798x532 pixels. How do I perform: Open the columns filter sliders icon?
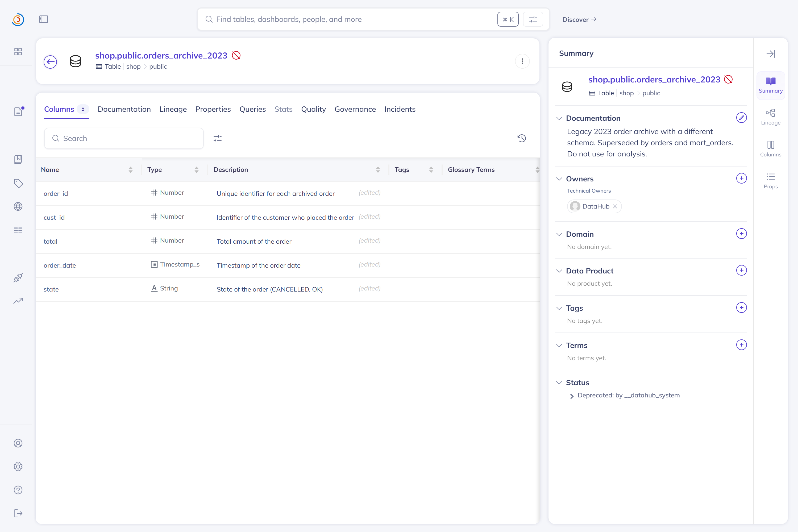218,138
